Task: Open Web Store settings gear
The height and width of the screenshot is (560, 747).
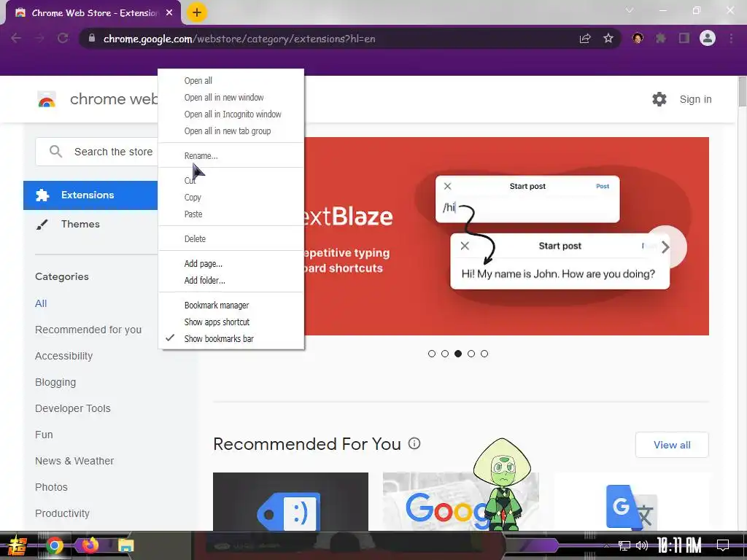Action: 659,99
